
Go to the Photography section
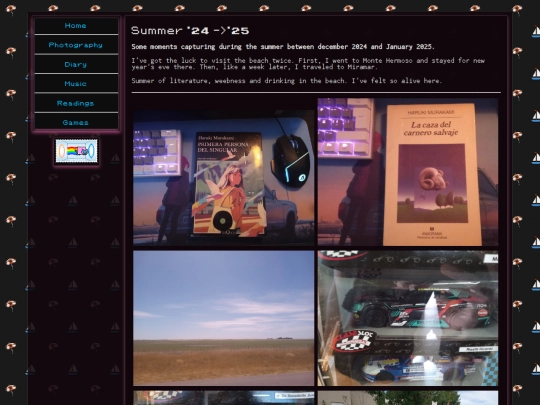click(76, 45)
